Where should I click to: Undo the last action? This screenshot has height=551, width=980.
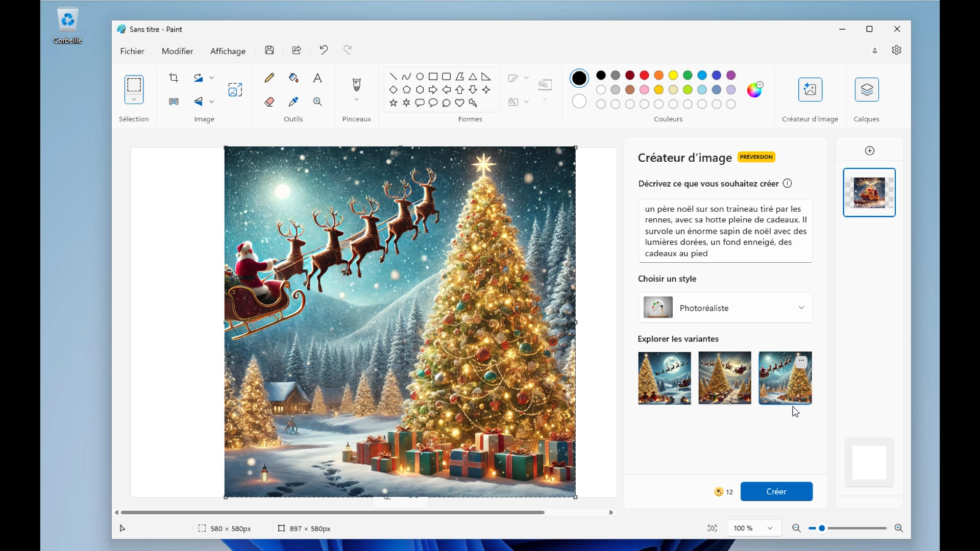[324, 50]
